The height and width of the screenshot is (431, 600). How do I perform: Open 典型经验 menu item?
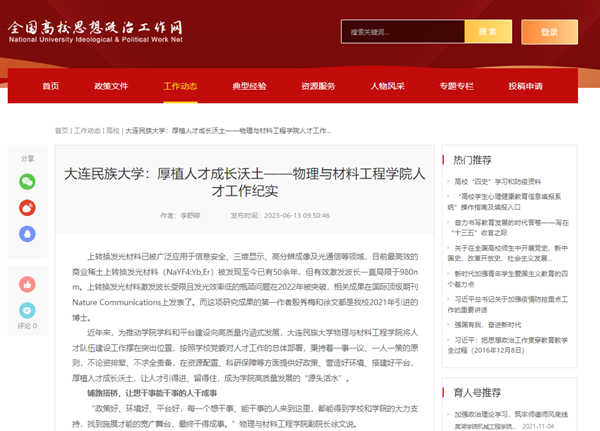point(249,86)
